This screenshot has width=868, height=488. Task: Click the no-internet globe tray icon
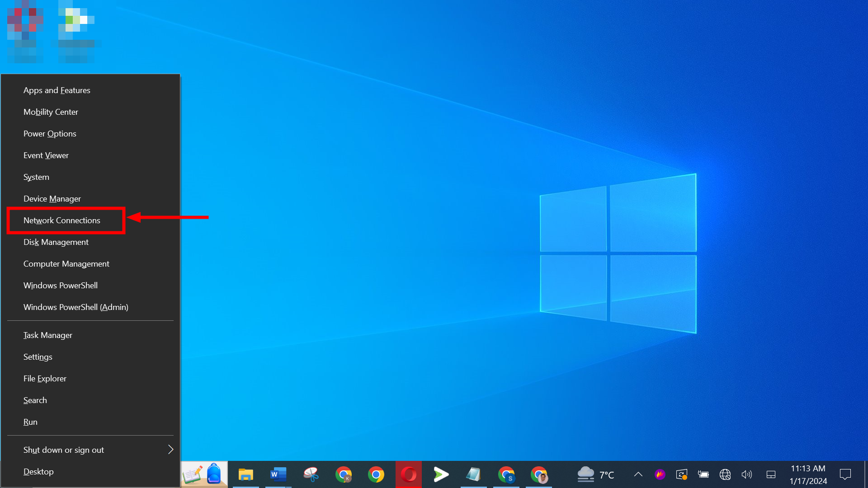click(725, 474)
